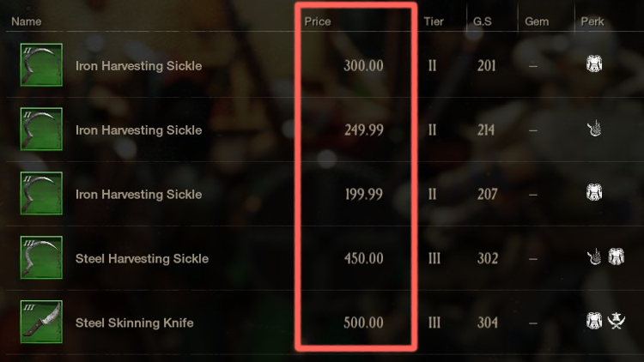Select the item icon of the 199.99 sickle
The image size is (644, 362).
41,194
